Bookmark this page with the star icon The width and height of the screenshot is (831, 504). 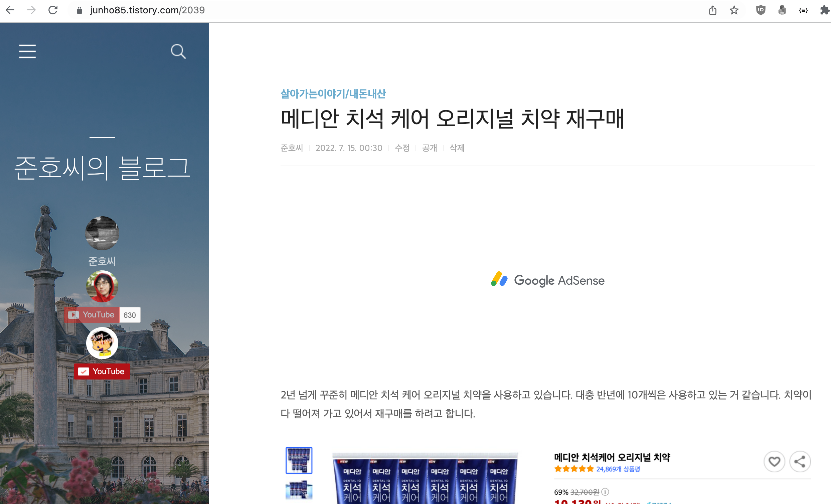[734, 10]
